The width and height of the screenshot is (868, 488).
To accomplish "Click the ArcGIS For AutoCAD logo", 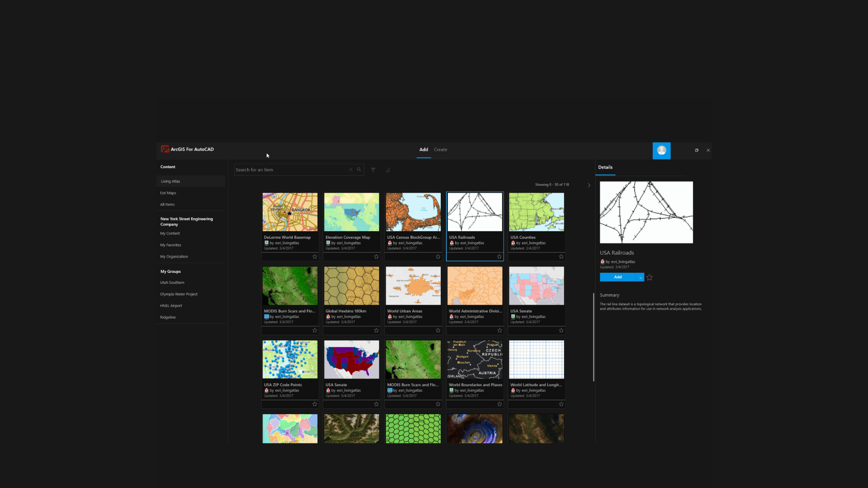I will [x=165, y=149].
